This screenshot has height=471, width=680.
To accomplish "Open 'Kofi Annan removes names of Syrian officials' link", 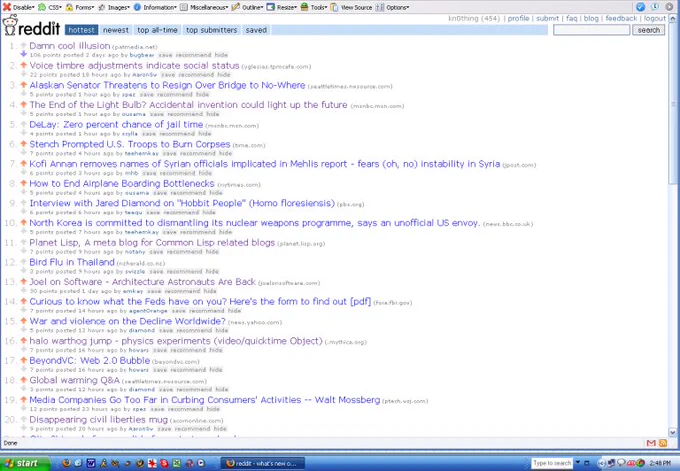I will point(265,164).
